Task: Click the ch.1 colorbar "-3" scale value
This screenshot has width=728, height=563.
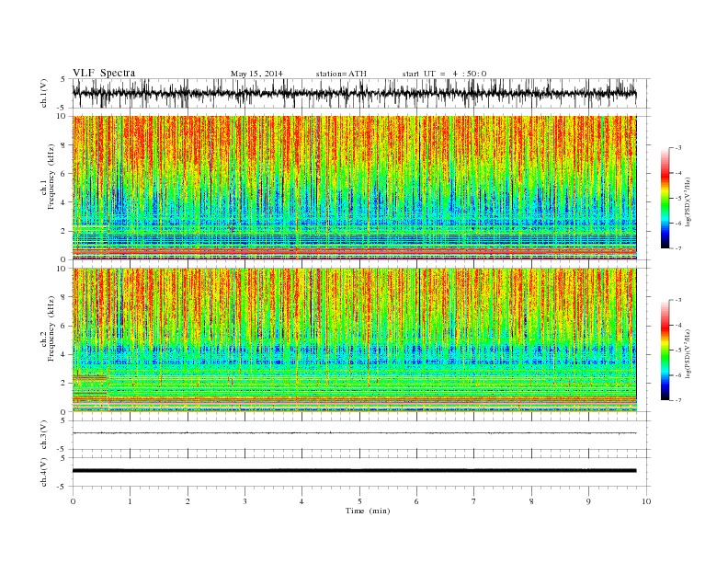Action: coord(678,148)
